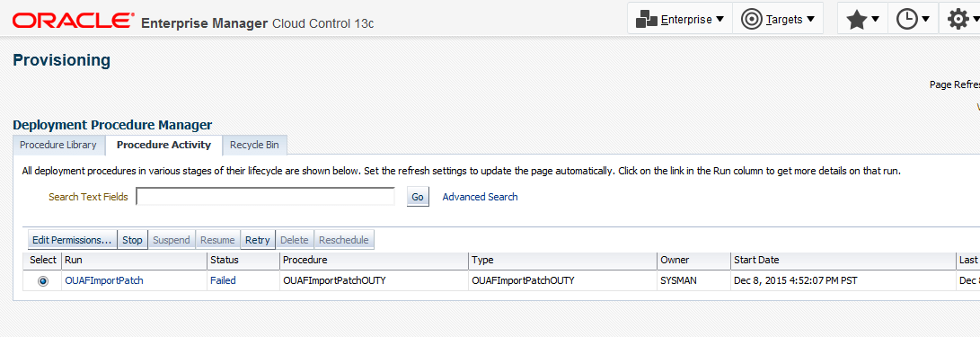Click the Suspend button

(x=172, y=240)
